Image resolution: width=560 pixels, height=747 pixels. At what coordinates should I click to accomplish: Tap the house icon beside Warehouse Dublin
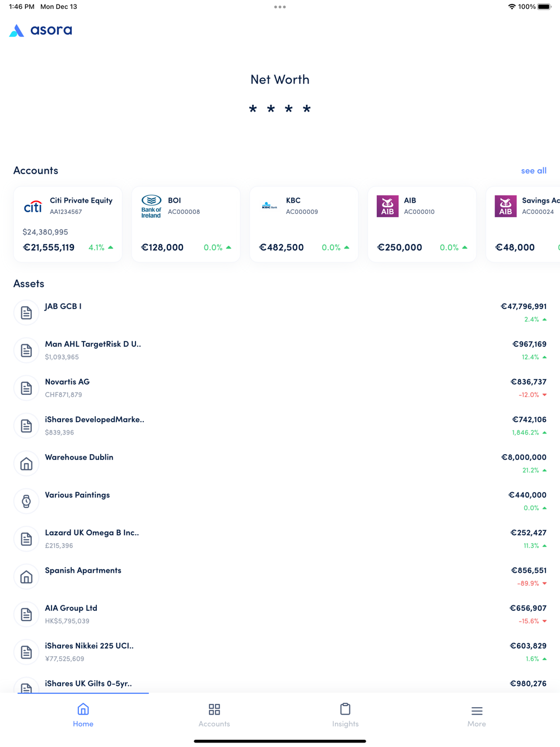tap(26, 464)
